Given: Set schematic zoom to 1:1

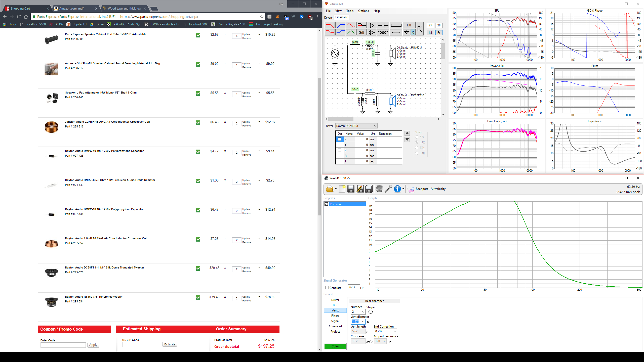Looking at the screenshot, I should click(x=430, y=33).
